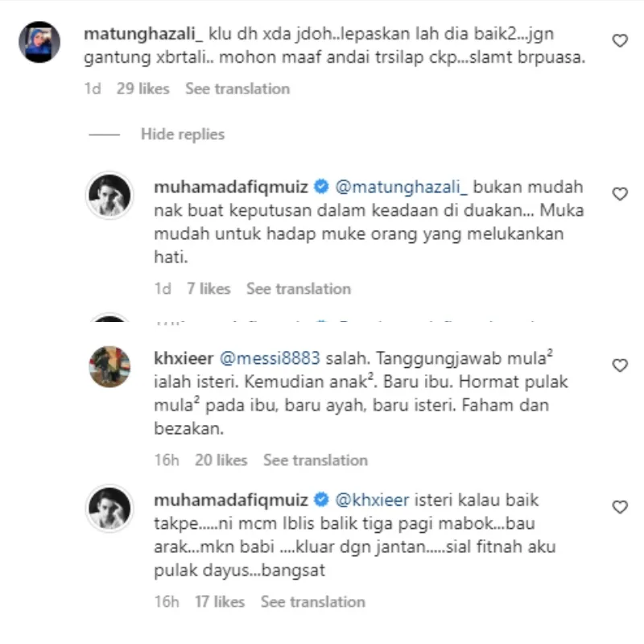Open matunghazali_ username link

coord(143,34)
